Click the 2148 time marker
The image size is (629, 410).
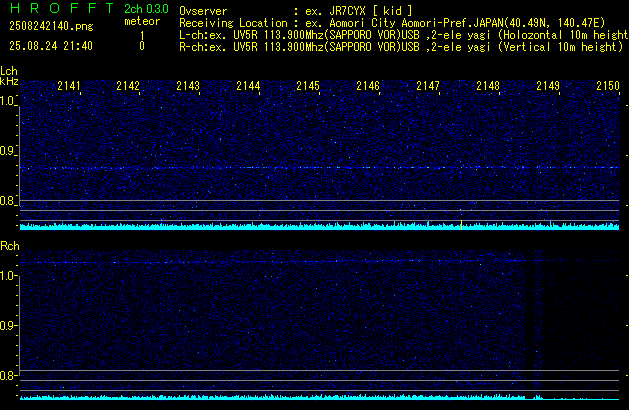point(488,86)
